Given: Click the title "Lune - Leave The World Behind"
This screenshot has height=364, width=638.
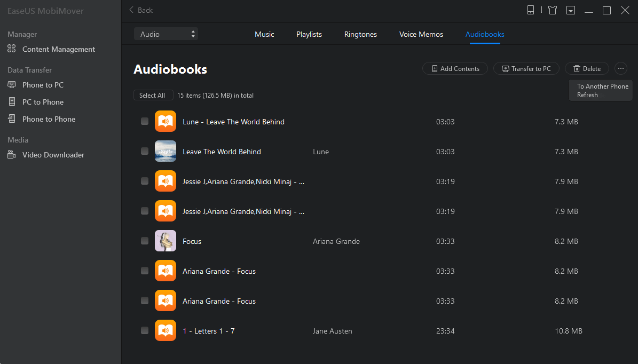Looking at the screenshot, I should (x=233, y=122).
